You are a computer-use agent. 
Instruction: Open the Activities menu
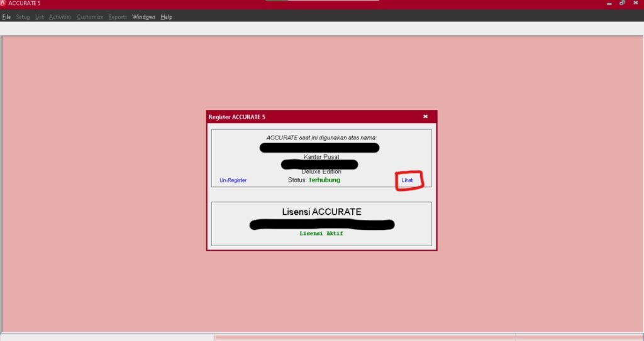[x=60, y=17]
